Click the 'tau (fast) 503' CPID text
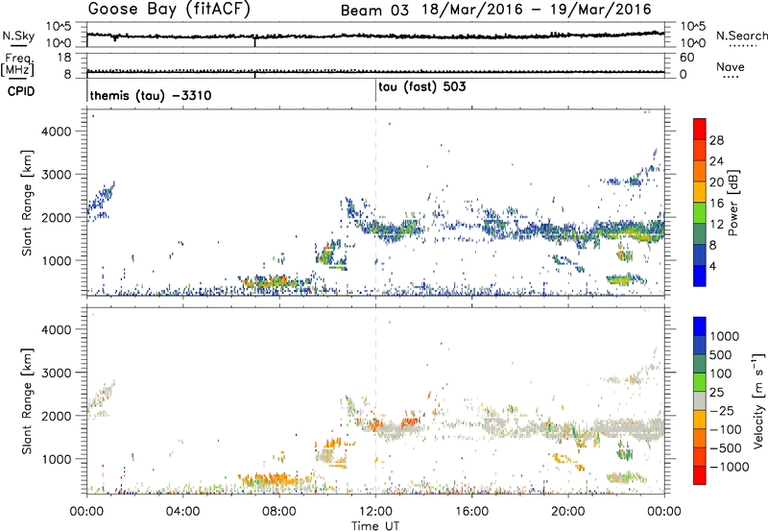Screen dimensions: 768x532 click(421, 86)
